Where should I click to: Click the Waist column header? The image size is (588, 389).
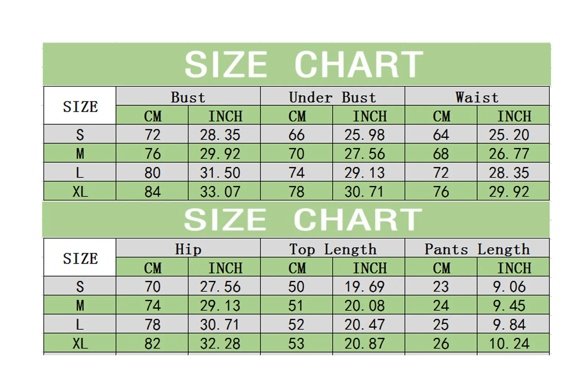pos(477,97)
